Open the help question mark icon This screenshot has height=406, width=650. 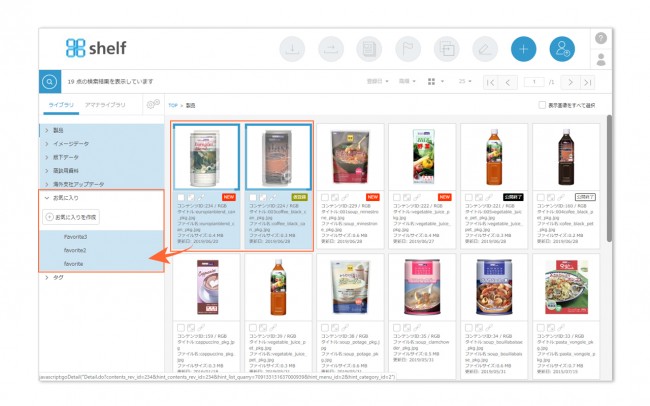click(601, 39)
